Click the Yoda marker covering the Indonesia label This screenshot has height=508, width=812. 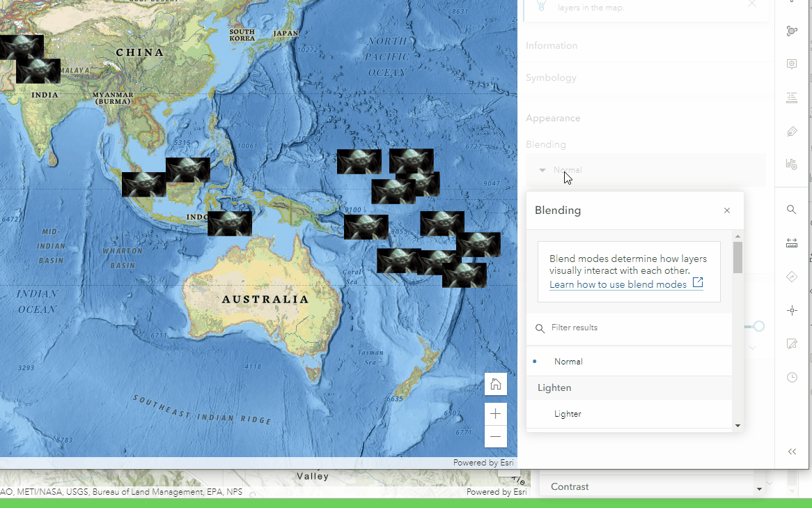pyautogui.click(x=230, y=224)
